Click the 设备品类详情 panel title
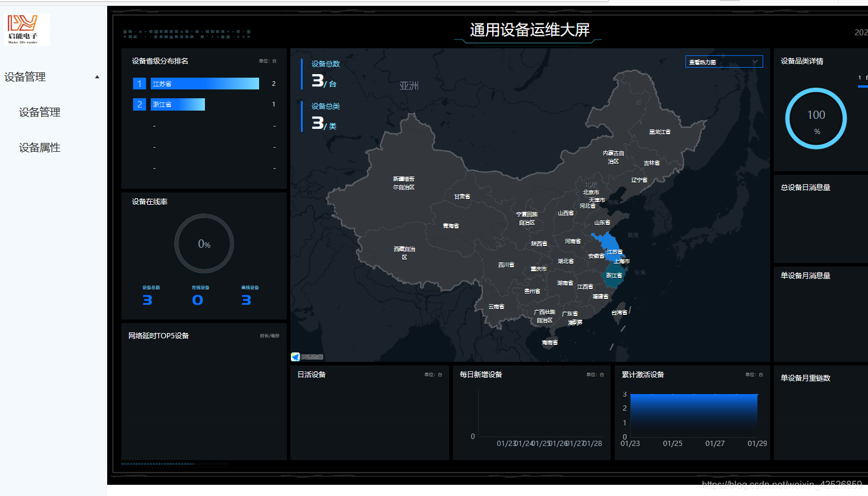Image resolution: width=868 pixels, height=496 pixels. tap(802, 61)
